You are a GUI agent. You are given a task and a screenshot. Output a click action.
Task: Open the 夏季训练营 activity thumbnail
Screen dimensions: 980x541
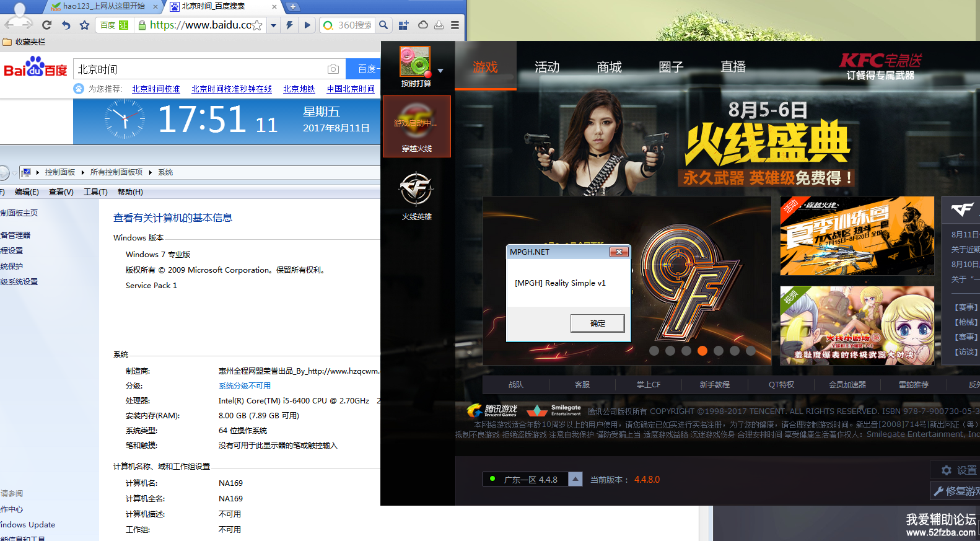(857, 236)
